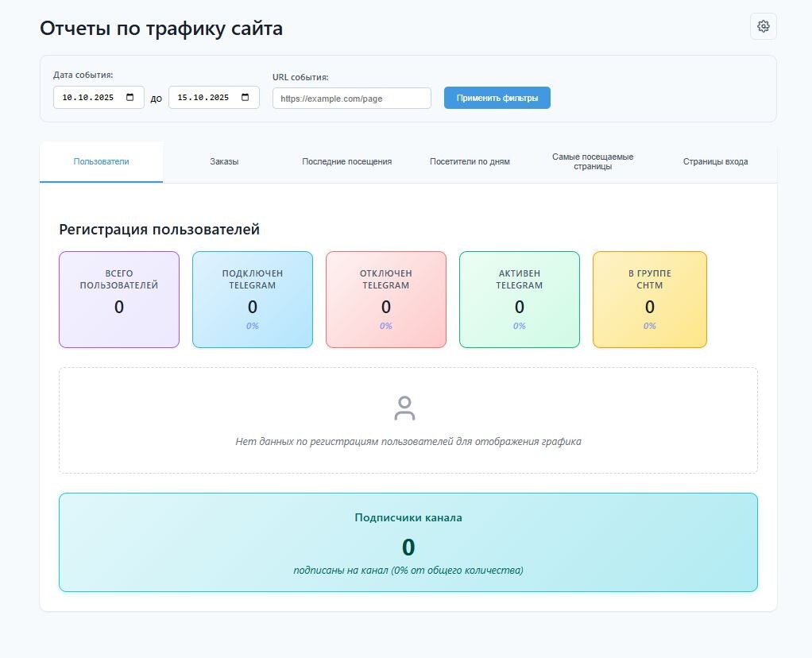Click the user silhouette placeholder icon

click(404, 408)
